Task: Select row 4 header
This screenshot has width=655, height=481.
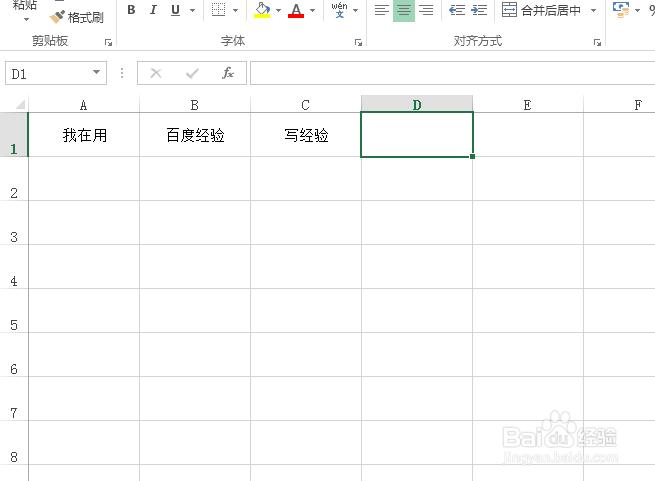Action: tap(14, 267)
